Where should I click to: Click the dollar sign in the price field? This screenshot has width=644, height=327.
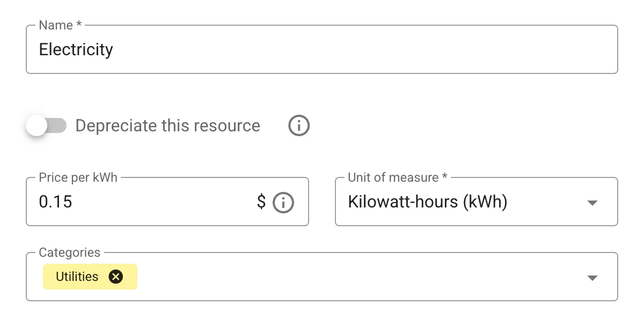click(261, 202)
